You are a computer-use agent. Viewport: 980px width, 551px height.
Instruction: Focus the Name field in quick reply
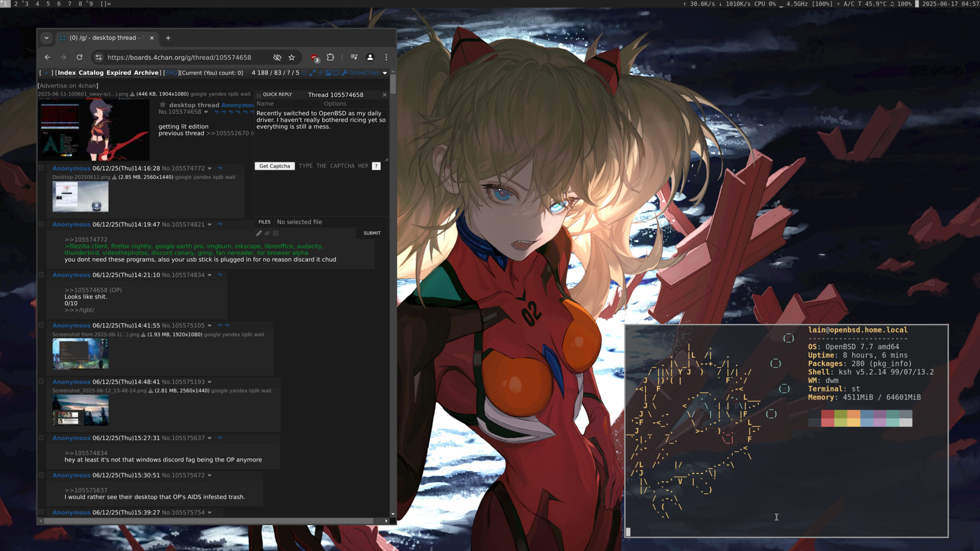(x=288, y=104)
